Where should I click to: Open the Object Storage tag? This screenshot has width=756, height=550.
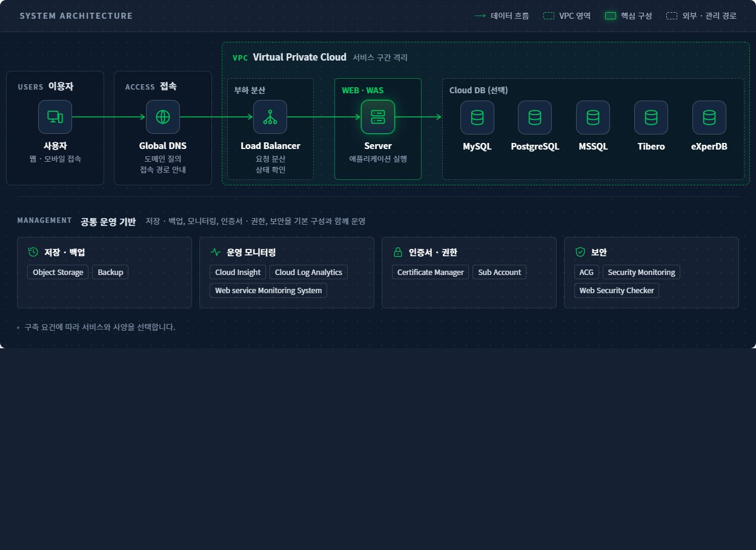tap(58, 273)
